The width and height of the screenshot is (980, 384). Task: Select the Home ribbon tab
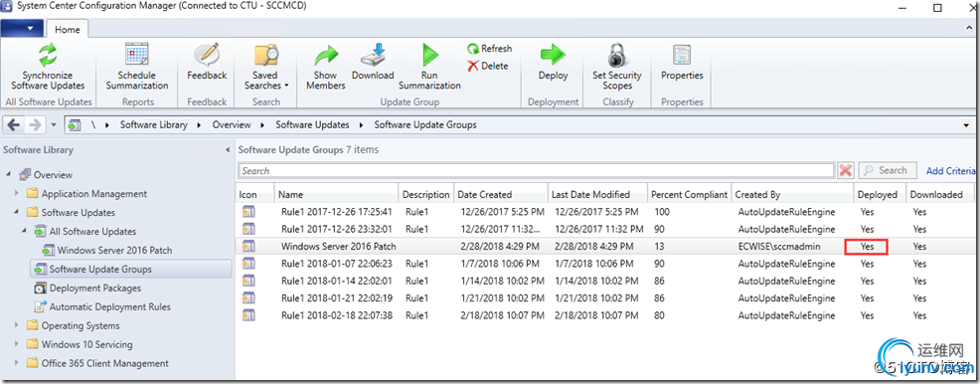coord(67,29)
